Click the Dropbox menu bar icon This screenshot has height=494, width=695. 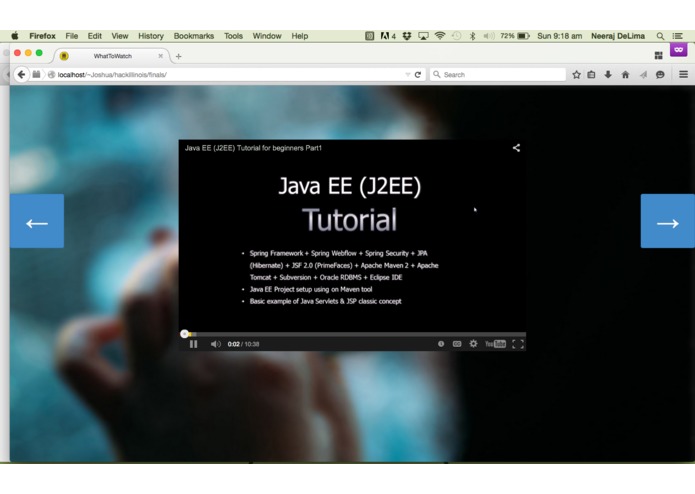406,36
